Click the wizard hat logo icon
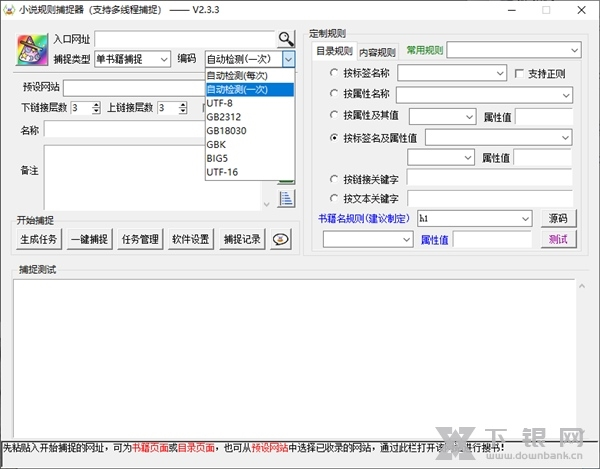 tap(31, 50)
